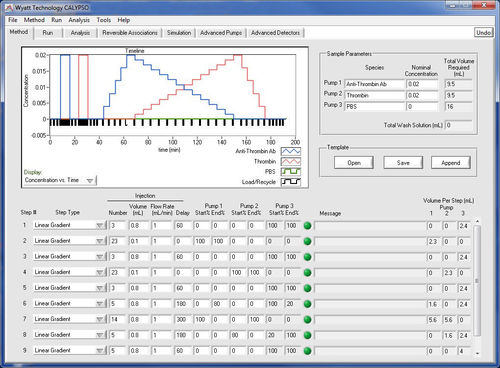Open the Method menu
The height and width of the screenshot is (368, 500).
34,20
